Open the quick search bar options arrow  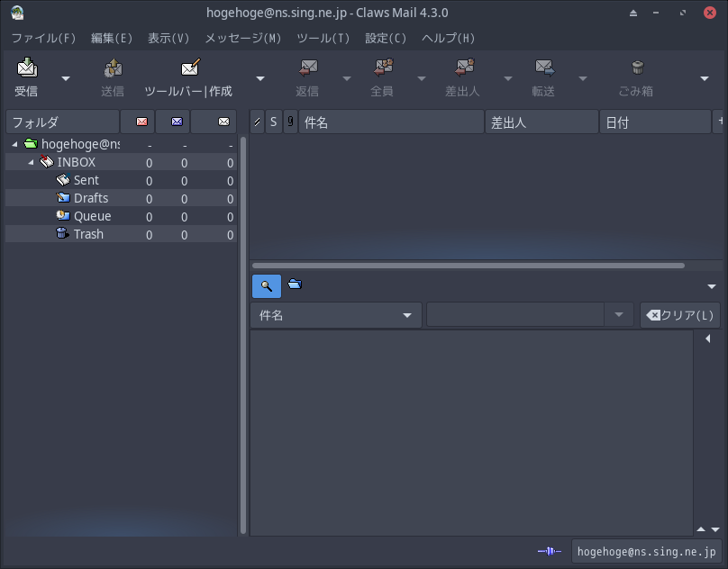pos(712,286)
